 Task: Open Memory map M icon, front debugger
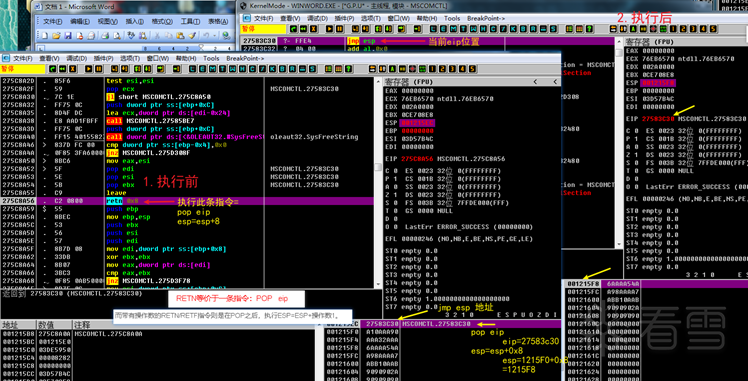pos(212,69)
